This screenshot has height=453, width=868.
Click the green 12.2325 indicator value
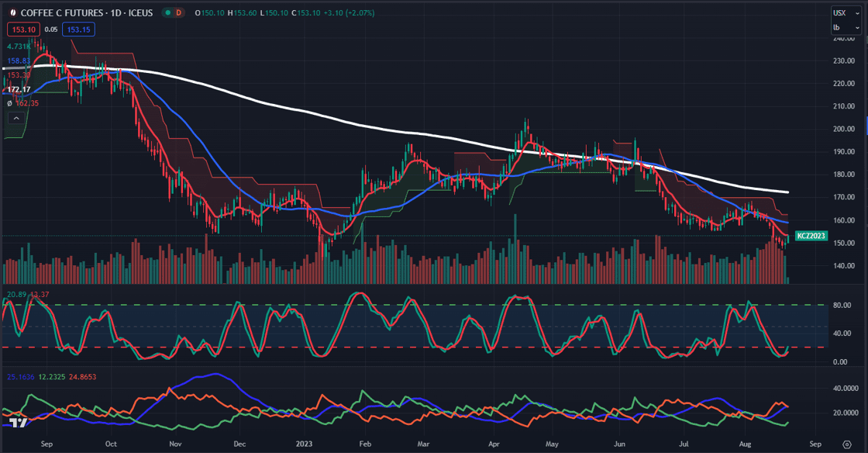52,376
